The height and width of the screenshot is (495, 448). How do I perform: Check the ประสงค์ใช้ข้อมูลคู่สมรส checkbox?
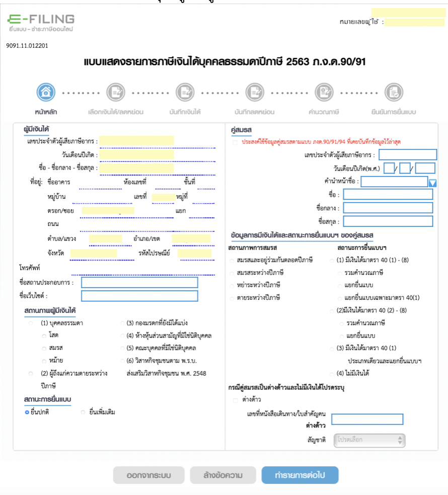click(235, 142)
